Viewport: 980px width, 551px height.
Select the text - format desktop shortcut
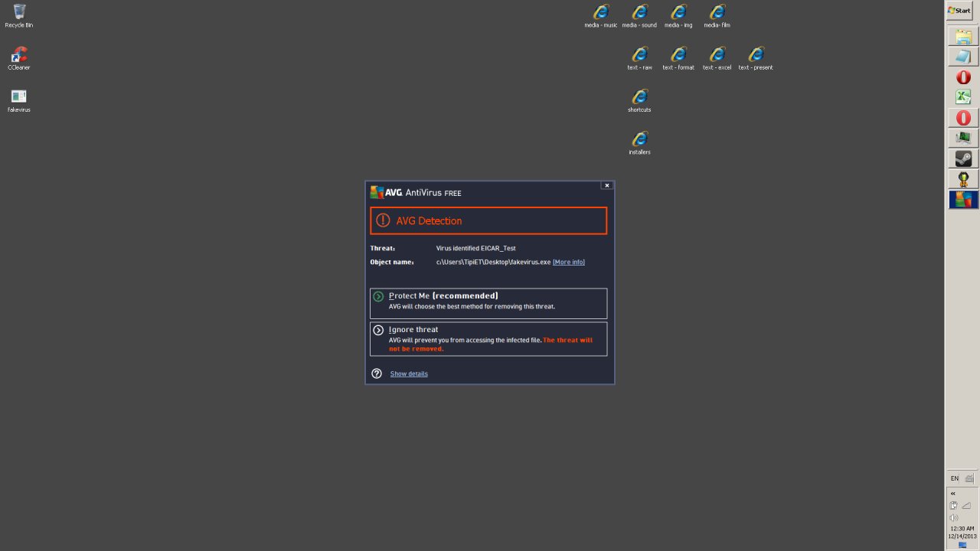[x=678, y=58]
